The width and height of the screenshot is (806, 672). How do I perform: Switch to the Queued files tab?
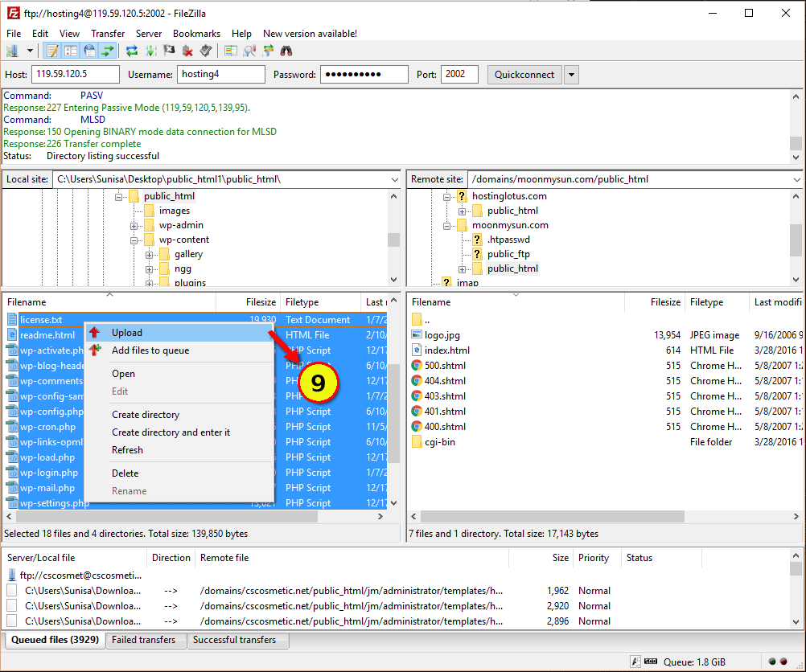click(x=55, y=640)
